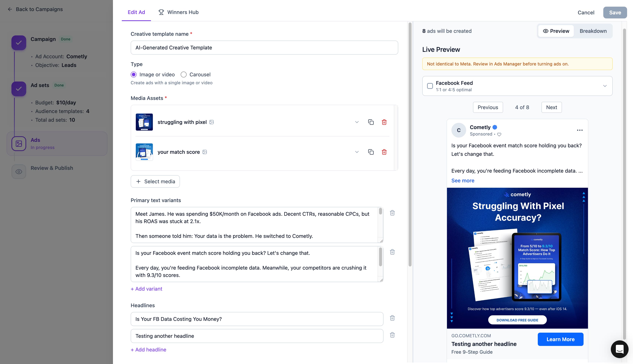Switch to the Breakdown tab

[593, 31]
